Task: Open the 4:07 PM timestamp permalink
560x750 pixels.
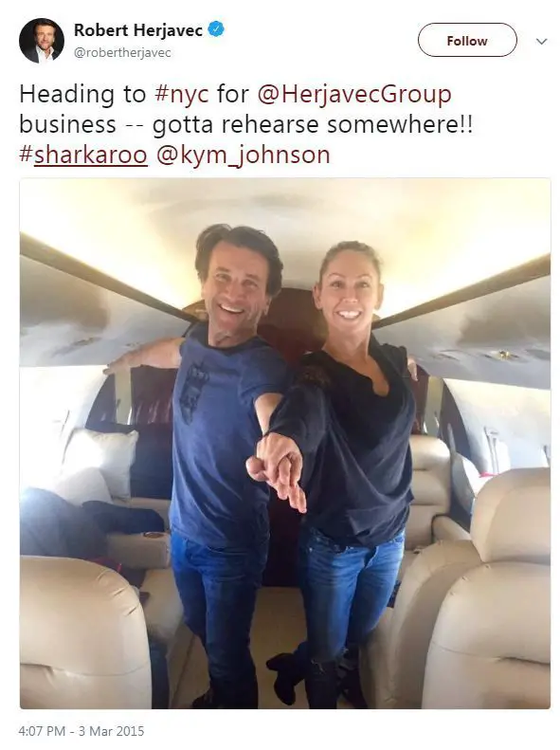Action: coord(42,731)
